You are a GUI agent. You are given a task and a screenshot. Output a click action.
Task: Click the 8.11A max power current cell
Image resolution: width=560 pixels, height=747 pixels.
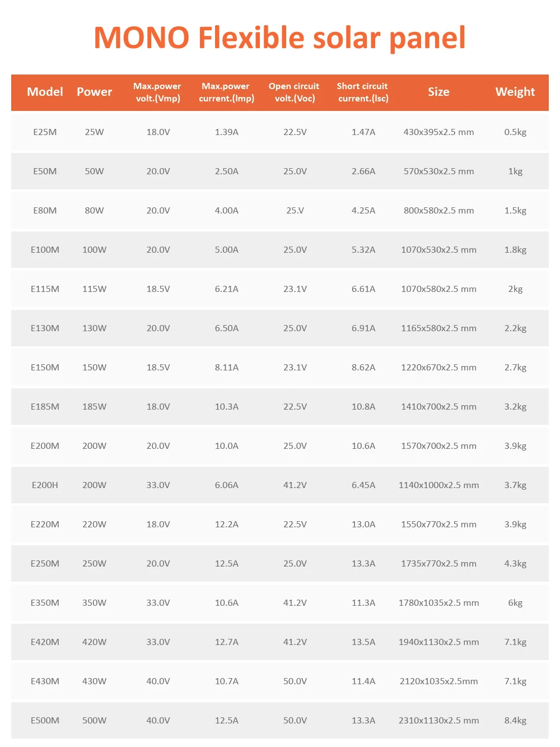pyautogui.click(x=227, y=368)
